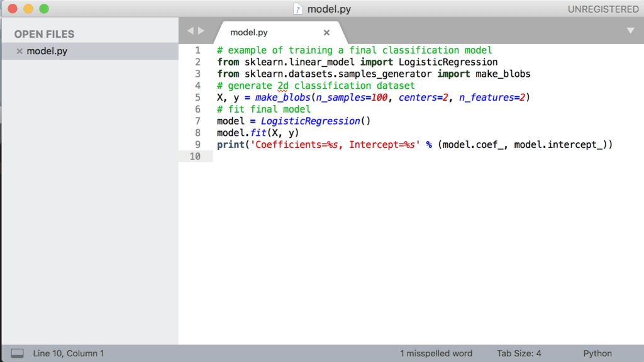This screenshot has height=362, width=644.
Task: Click Line 10, Column 1 status text
Action: pos(68,353)
